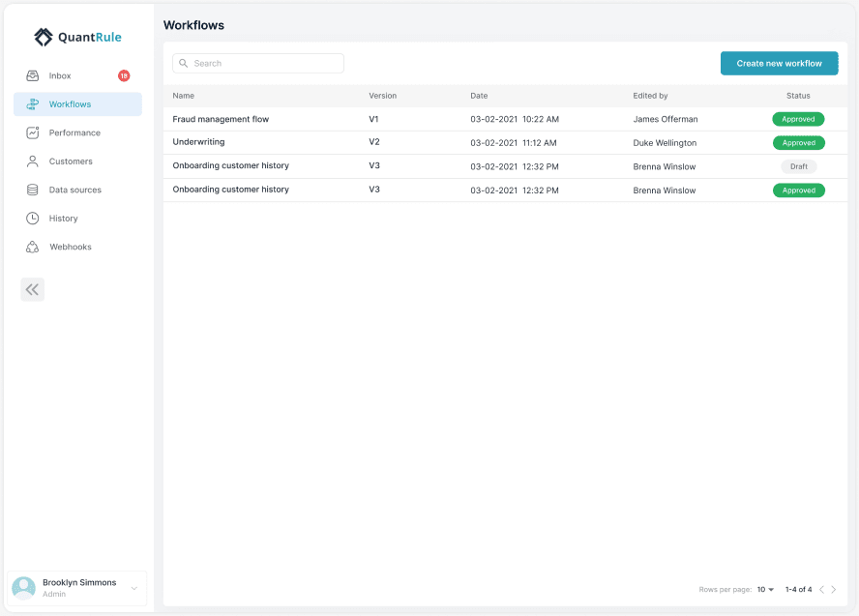Click Brooklyn Simmons avatar picture
This screenshot has width=859, height=616.
[x=23, y=588]
